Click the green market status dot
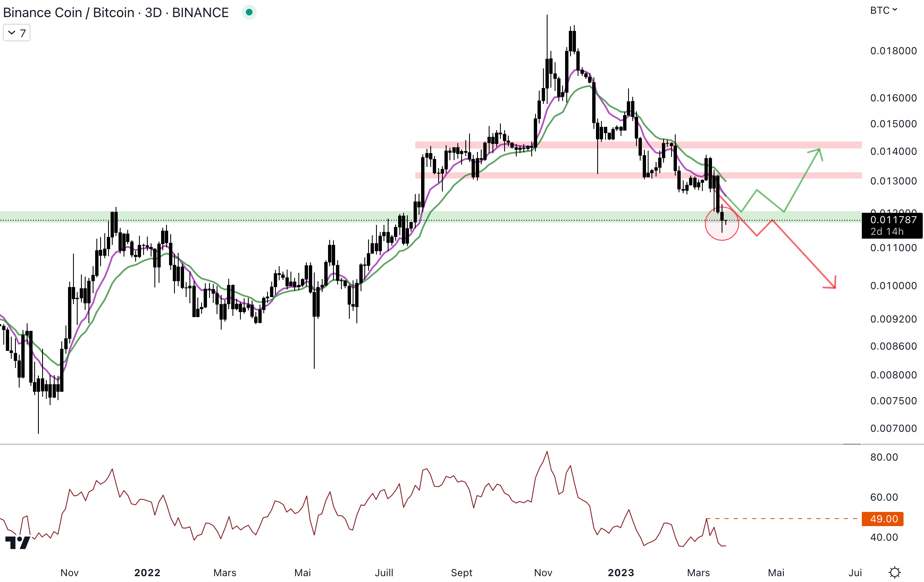 (x=249, y=12)
